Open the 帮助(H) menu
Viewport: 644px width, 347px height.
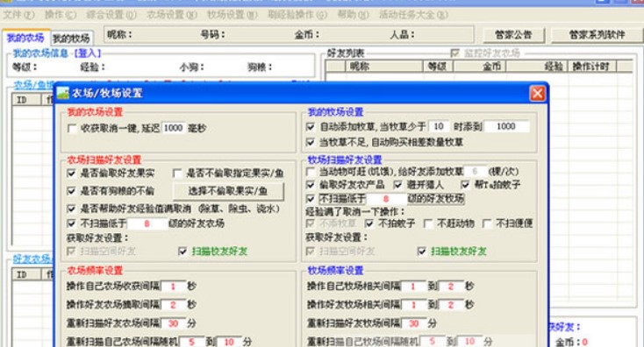(353, 15)
